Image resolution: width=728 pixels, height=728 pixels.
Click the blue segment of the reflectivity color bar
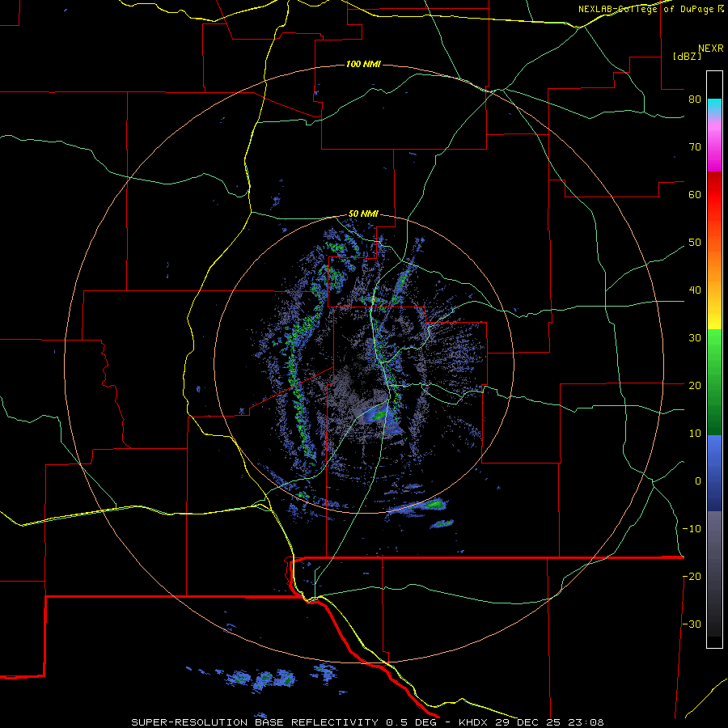714,473
